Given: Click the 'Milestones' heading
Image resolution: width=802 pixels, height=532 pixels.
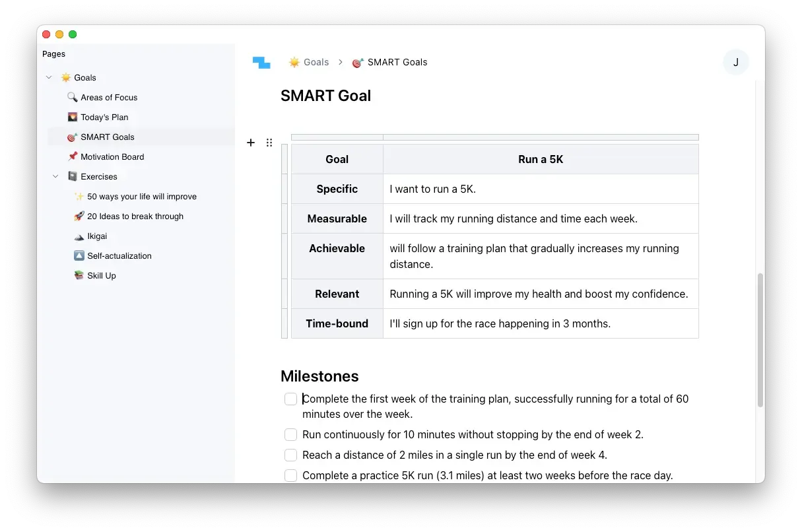Looking at the screenshot, I should point(319,376).
